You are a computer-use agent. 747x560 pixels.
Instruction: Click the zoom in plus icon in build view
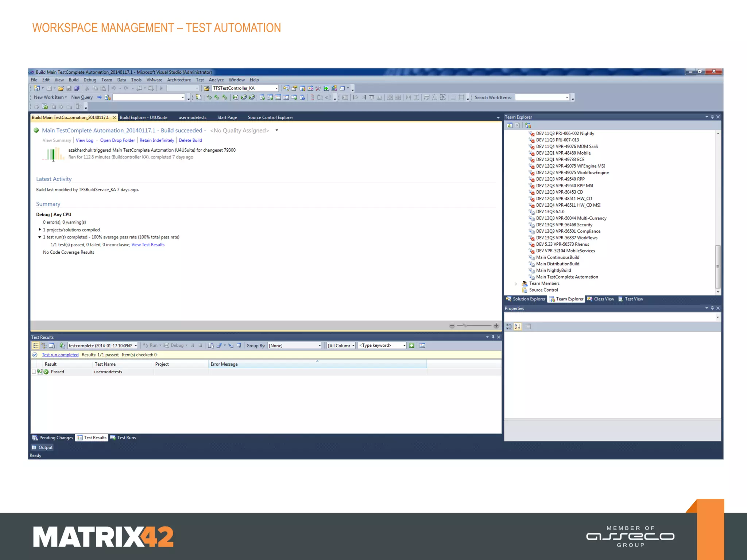(x=496, y=326)
